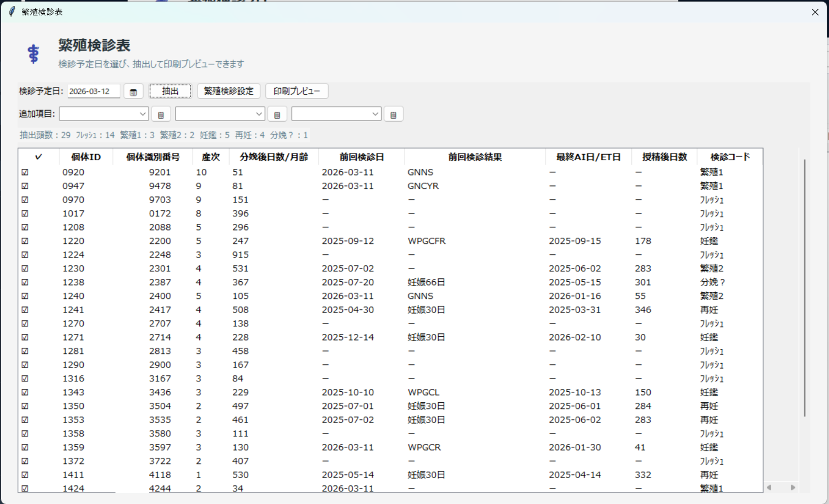Click the horizontal scroll left arrow
The width and height of the screenshot is (829, 504).
pyautogui.click(x=769, y=487)
